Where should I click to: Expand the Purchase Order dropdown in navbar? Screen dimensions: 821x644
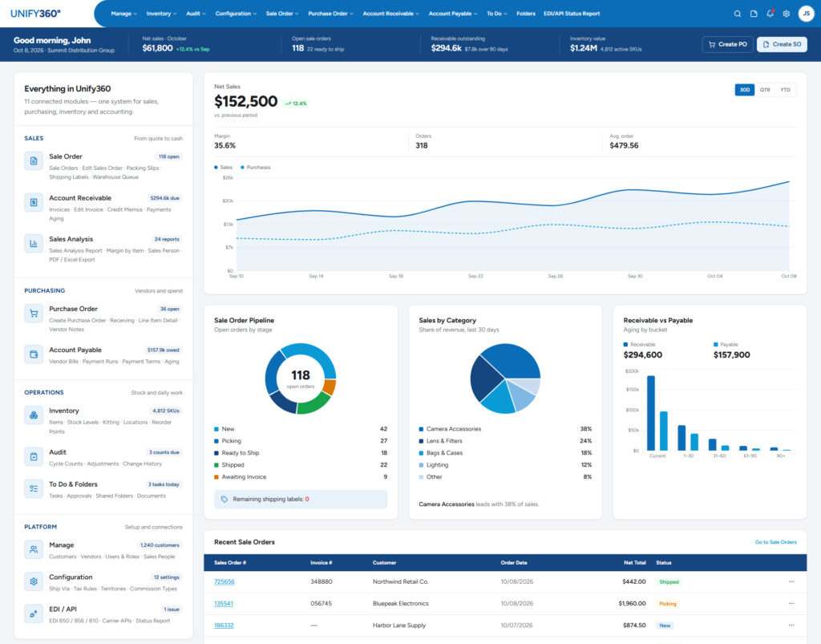click(330, 14)
